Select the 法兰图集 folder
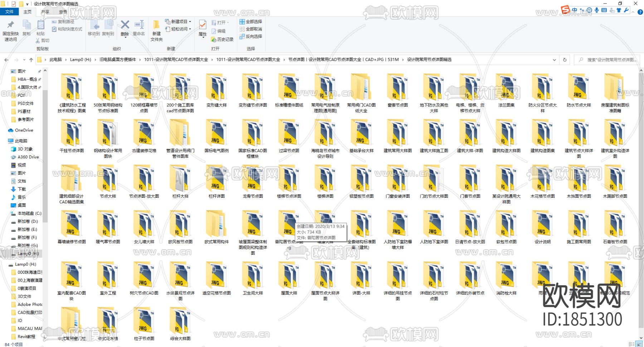This screenshot has width=644, height=347. [x=506, y=90]
